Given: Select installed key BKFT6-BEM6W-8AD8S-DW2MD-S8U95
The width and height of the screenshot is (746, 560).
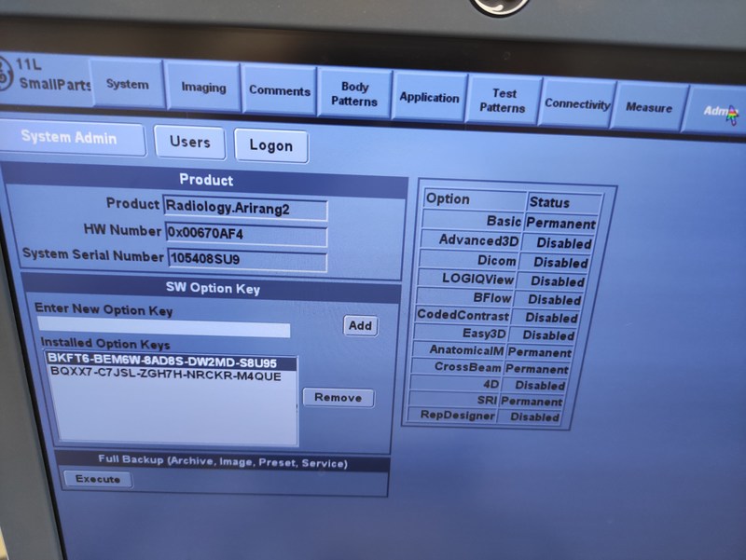Looking at the screenshot, I should 172,362.
